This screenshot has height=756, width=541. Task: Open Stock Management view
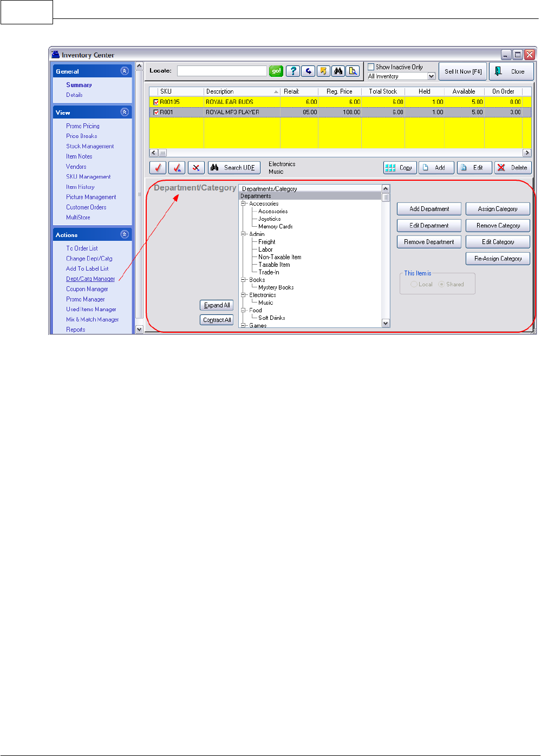point(90,146)
